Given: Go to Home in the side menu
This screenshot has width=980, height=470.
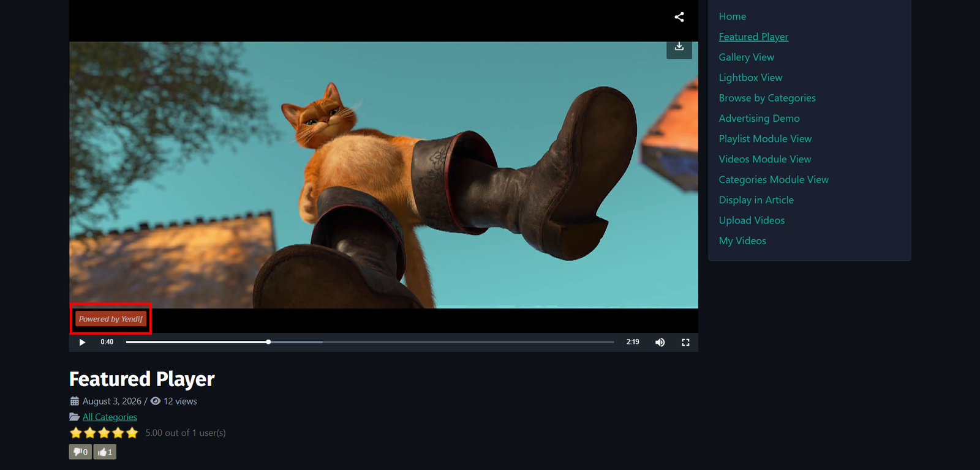Looking at the screenshot, I should (733, 17).
